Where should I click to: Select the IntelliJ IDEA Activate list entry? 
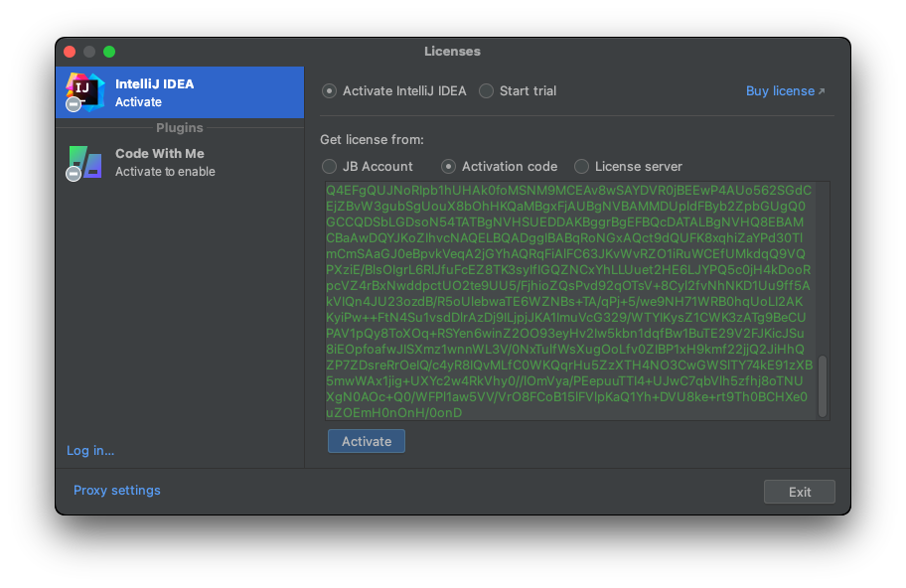pyautogui.click(x=180, y=92)
